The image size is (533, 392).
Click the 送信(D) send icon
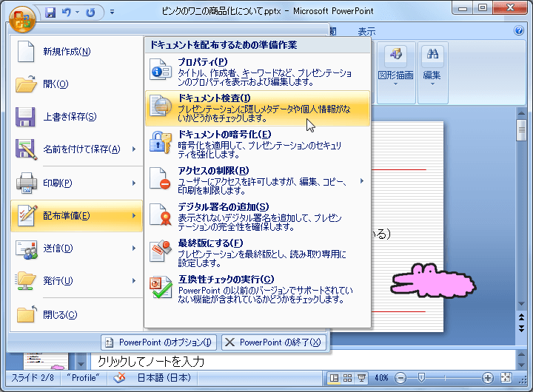click(x=26, y=250)
